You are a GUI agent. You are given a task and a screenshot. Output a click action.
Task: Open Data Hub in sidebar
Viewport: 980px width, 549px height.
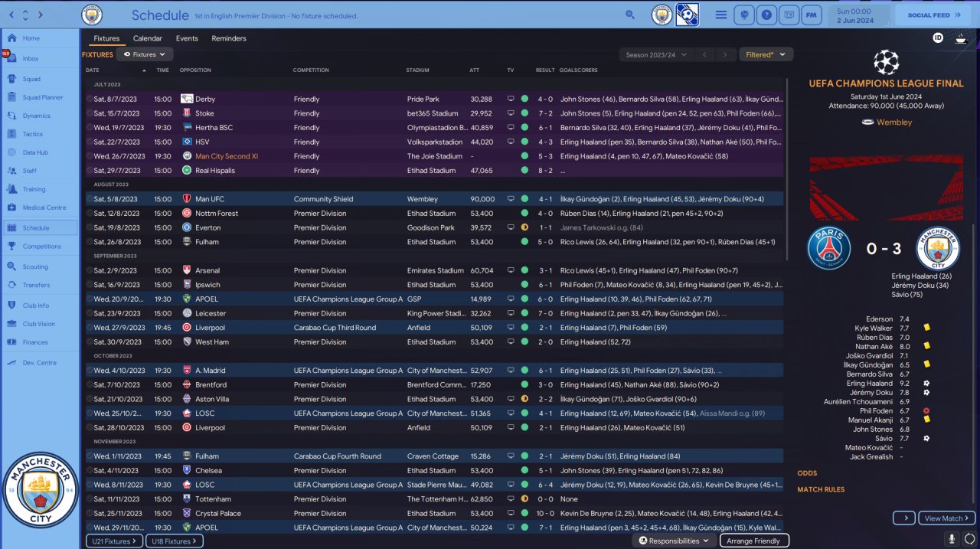coord(40,152)
